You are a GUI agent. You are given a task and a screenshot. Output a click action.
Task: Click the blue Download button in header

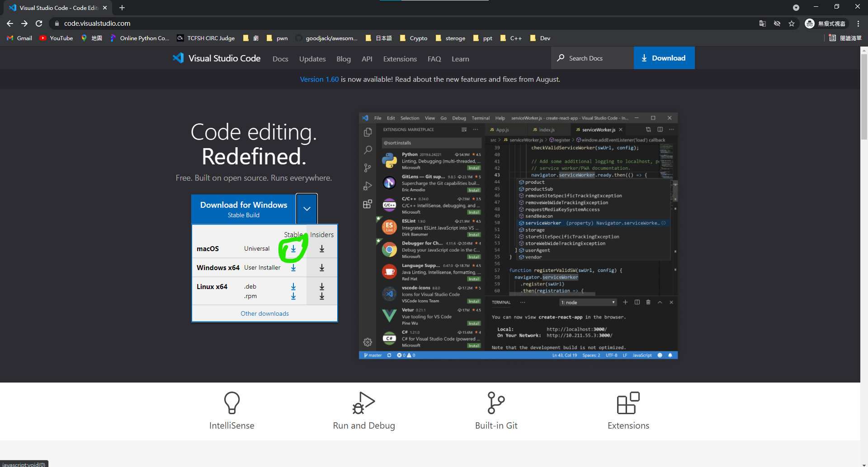pyautogui.click(x=664, y=58)
